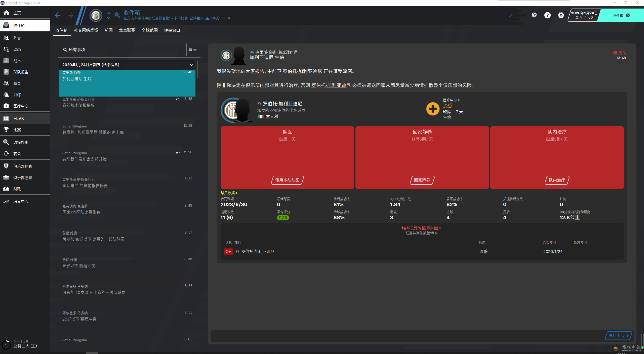
Task: Go back with the left arrow
Action: 58,15
